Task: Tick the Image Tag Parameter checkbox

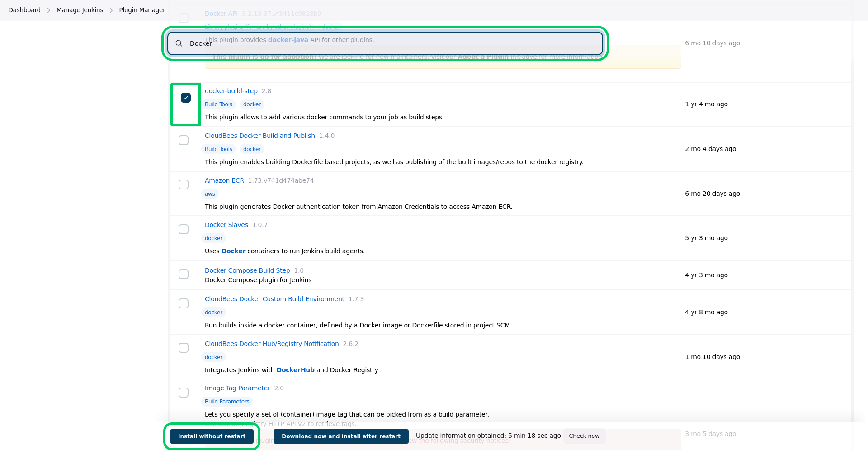Action: click(184, 393)
